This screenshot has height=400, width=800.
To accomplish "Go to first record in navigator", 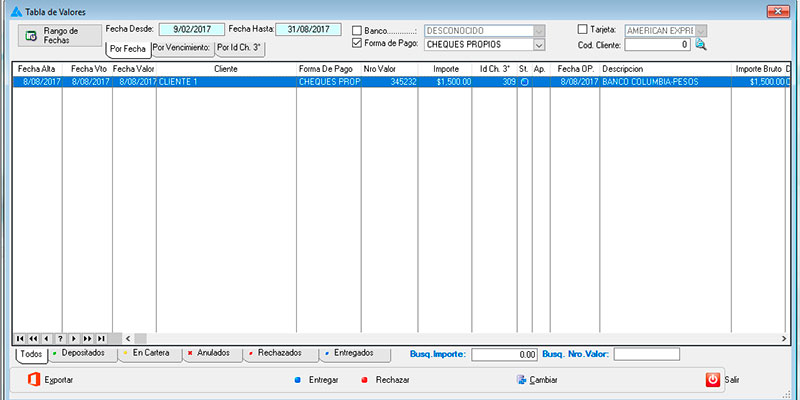I will click(x=21, y=339).
